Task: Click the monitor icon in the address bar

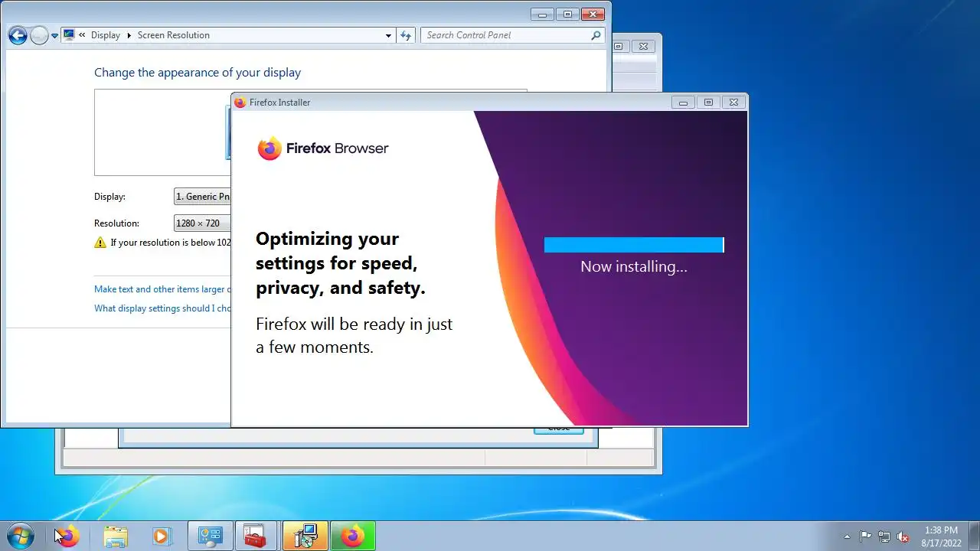Action: [69, 34]
